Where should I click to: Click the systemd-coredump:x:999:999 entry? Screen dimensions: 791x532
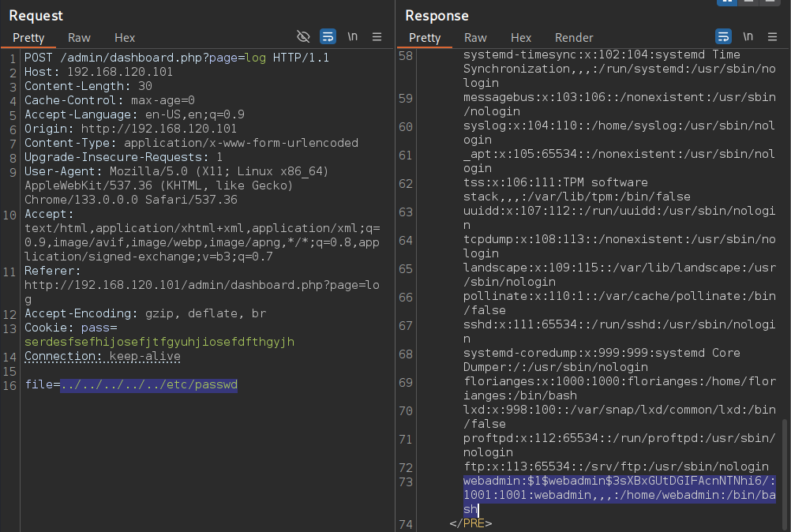tap(602, 360)
